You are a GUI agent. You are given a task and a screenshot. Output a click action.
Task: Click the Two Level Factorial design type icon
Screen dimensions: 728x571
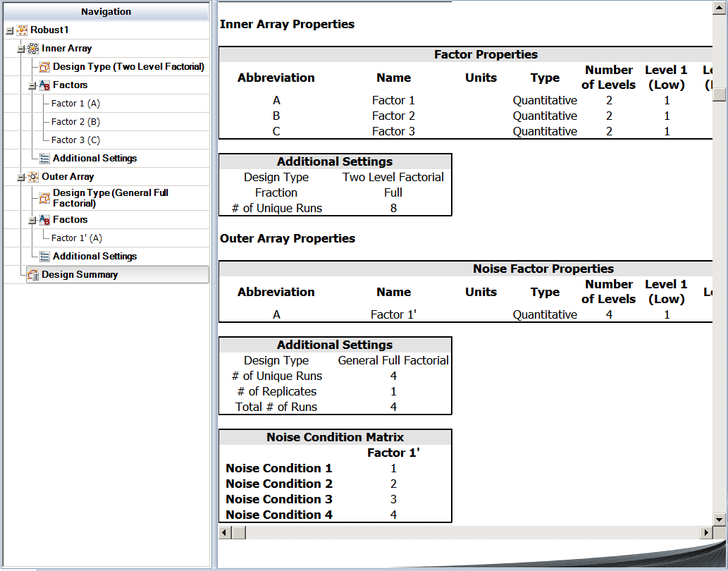[x=44, y=67]
